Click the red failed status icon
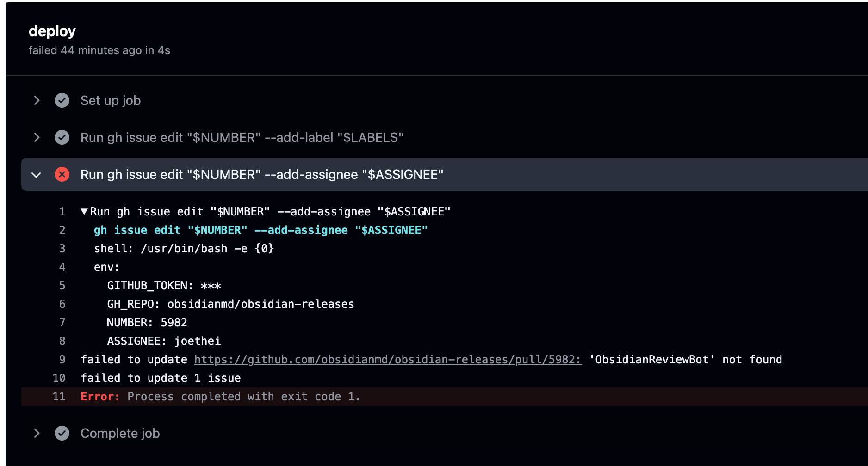The height and width of the screenshot is (466, 868). 62,174
